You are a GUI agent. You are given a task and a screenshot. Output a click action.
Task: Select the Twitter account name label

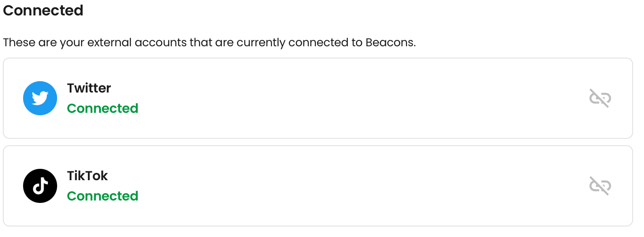pyautogui.click(x=89, y=88)
